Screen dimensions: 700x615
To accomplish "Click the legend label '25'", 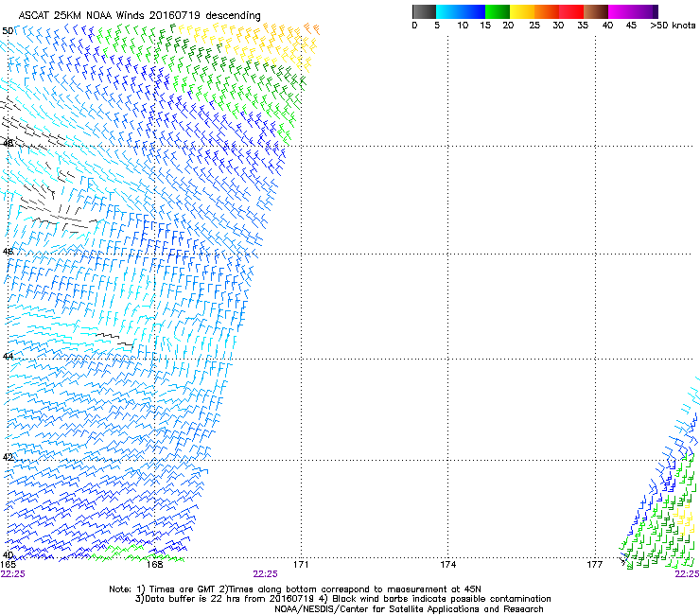I will (534, 26).
